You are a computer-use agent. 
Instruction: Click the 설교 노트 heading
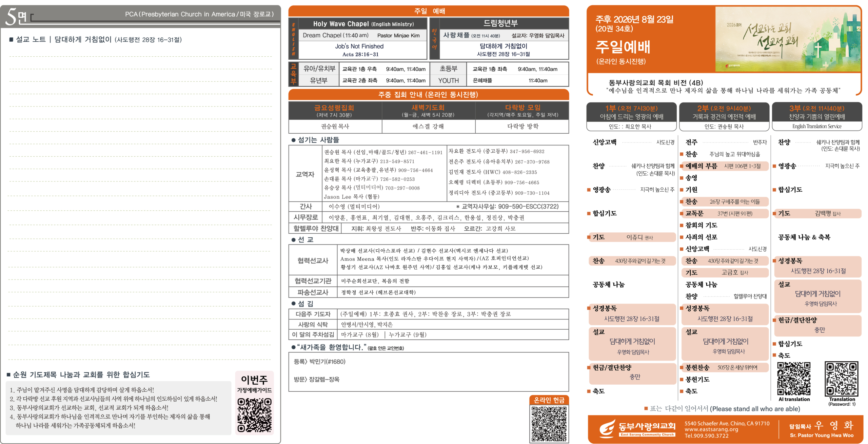(31, 39)
